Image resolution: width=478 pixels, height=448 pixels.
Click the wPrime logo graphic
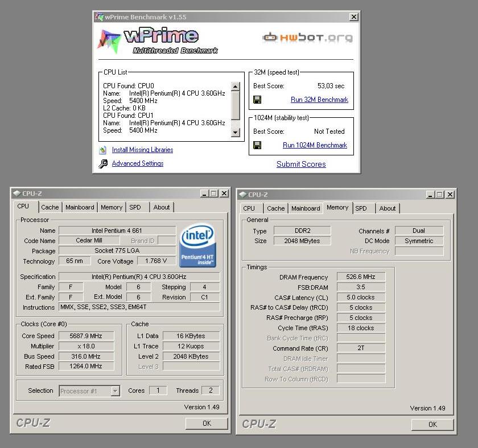pyautogui.click(x=157, y=41)
